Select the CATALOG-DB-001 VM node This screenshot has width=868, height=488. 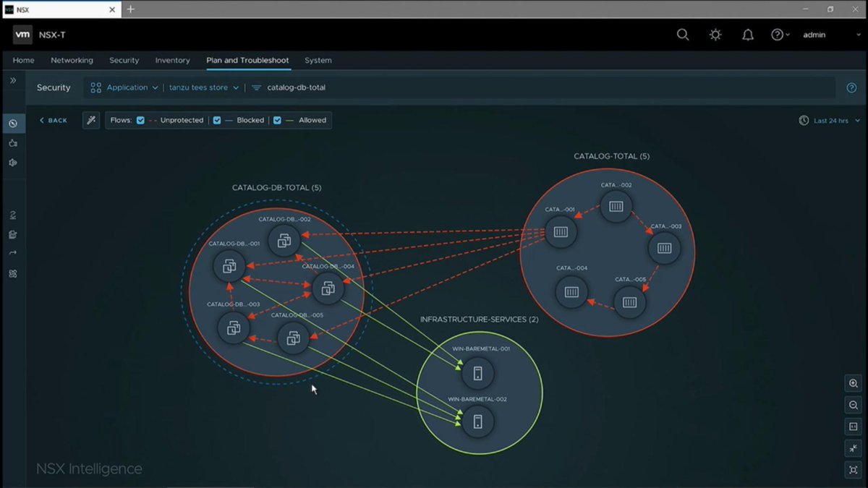click(229, 267)
